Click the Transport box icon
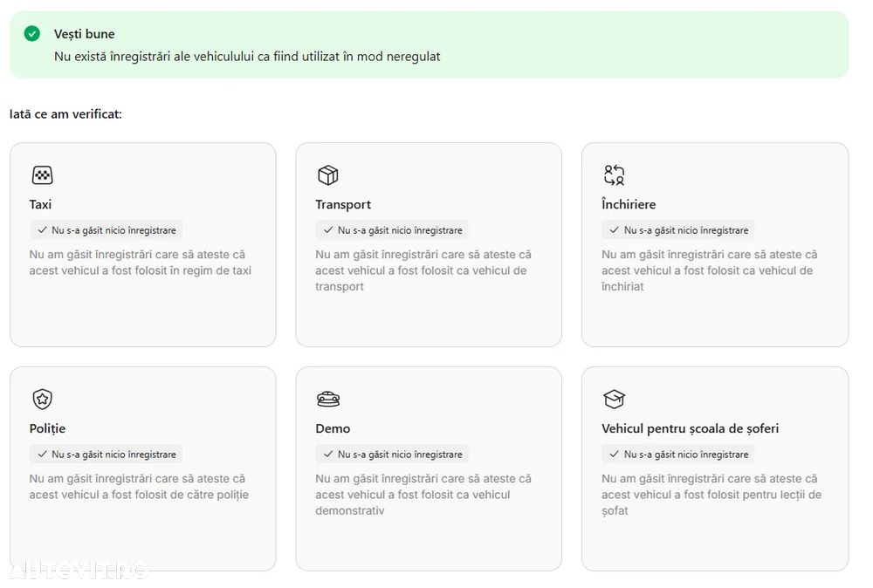Viewport: 873px width, 588px height. coord(327,175)
